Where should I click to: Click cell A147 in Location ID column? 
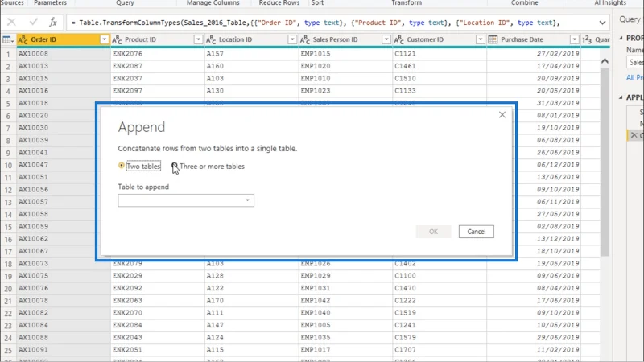(x=252, y=325)
